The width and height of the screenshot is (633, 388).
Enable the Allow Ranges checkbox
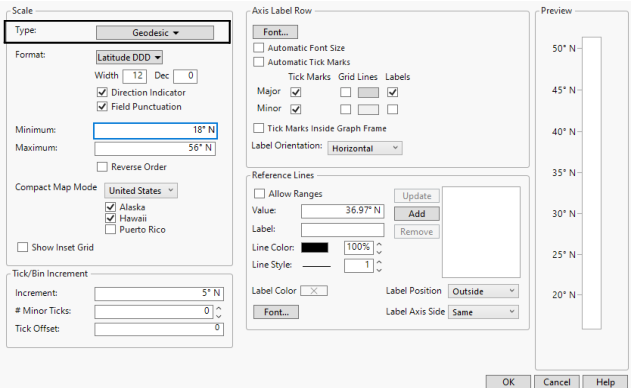(x=259, y=194)
